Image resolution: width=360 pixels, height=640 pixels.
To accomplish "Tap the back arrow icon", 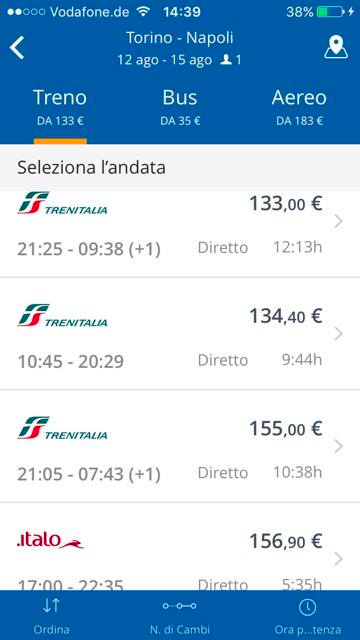I will [x=17, y=48].
